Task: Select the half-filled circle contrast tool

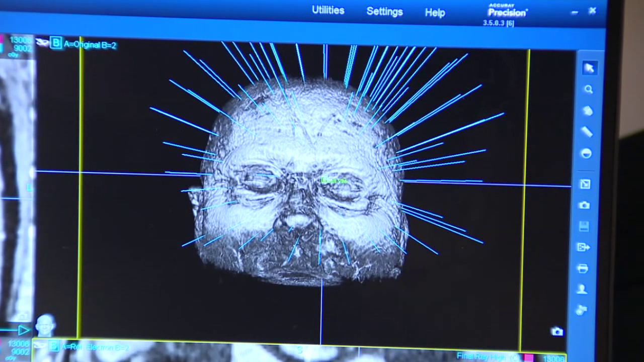Action: coord(586,154)
